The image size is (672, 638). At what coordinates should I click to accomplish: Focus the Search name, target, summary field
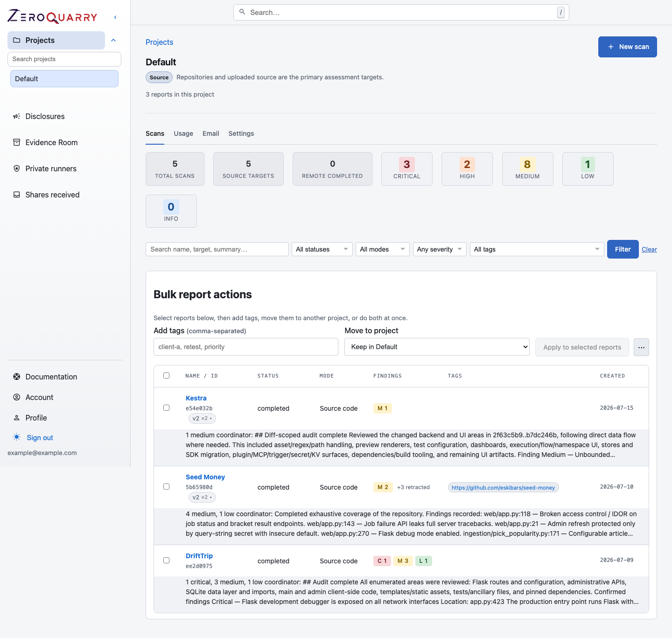tap(217, 249)
